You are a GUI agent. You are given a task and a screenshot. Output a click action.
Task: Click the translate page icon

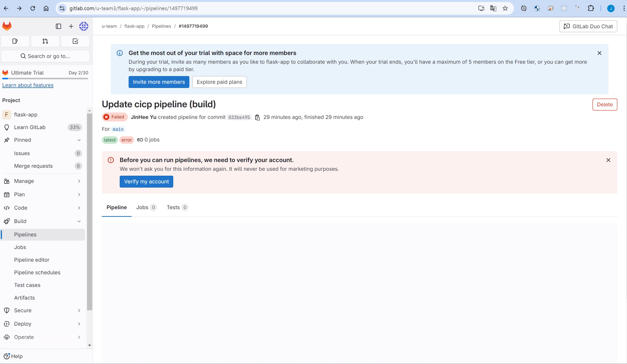tap(493, 8)
